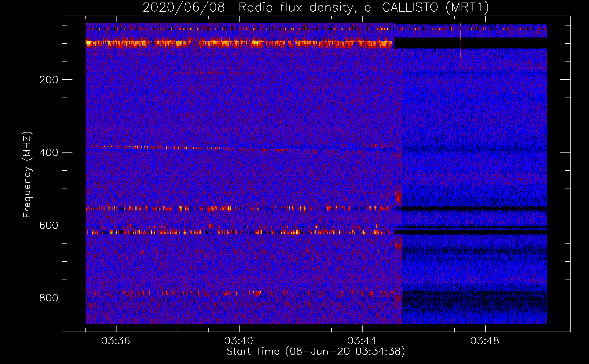Click the 03:40 time tick label

coord(239,341)
